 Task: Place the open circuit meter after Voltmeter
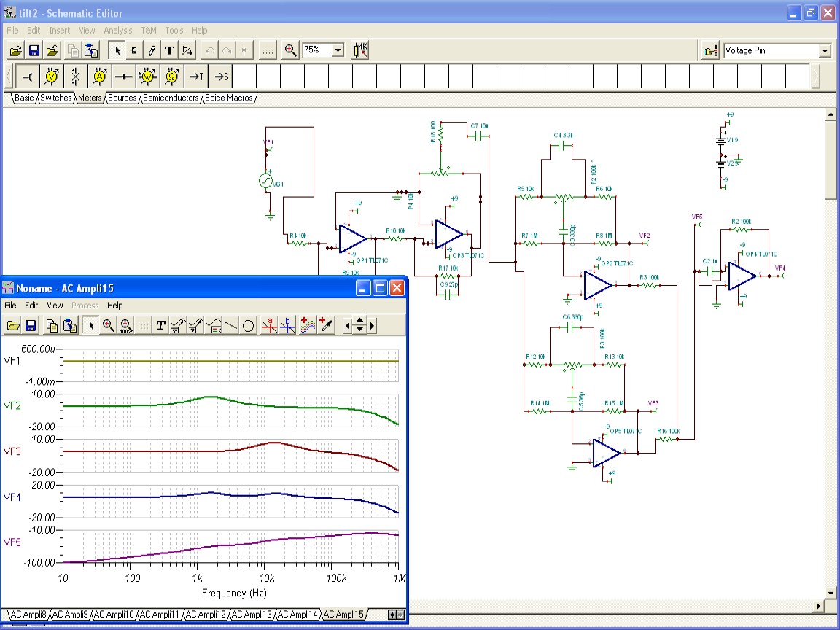click(76, 77)
